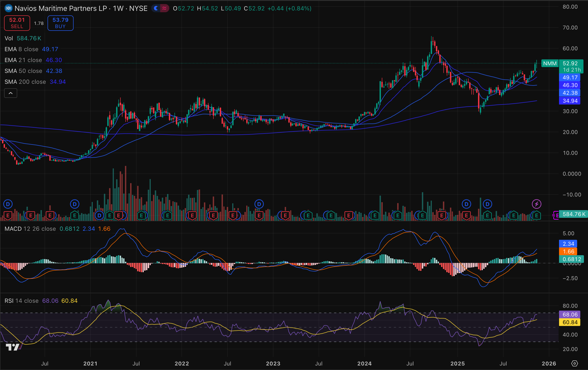Select the MACD 12 26 close legend
Screen dimensions: 588x370
(30, 229)
